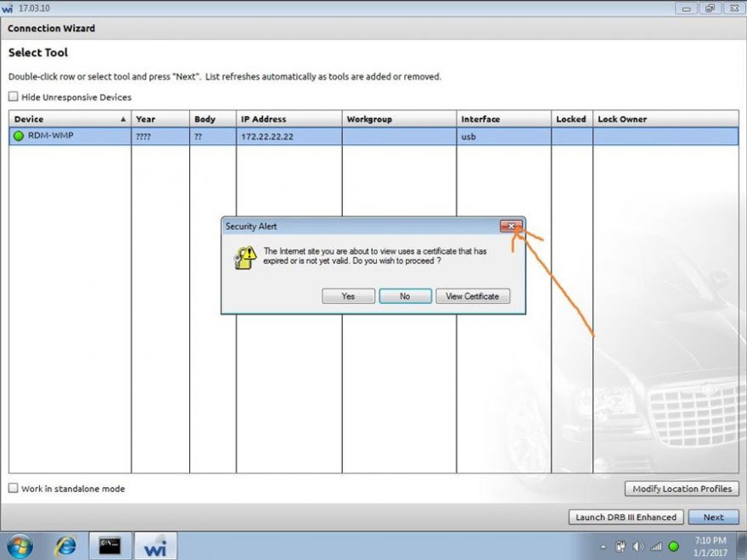Click the Next button in Connection Wizard

pyautogui.click(x=714, y=517)
